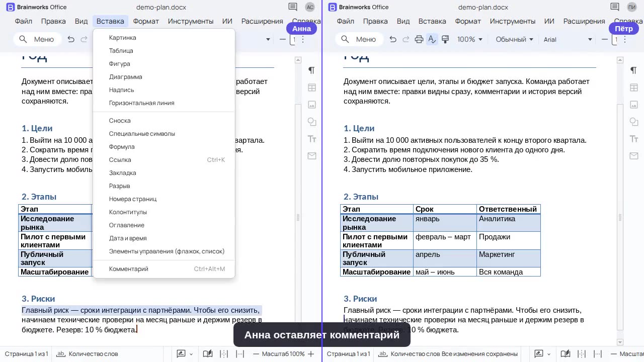Undo last action in Anna's window

(71, 39)
